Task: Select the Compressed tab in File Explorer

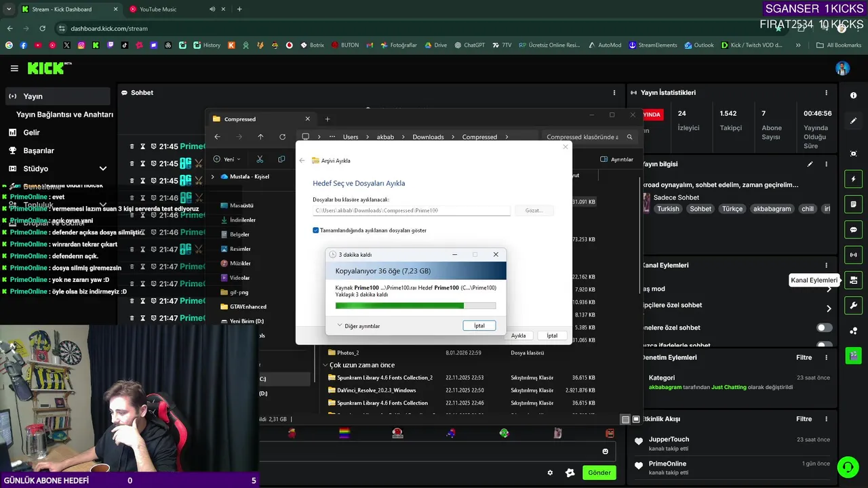Action: click(261, 119)
